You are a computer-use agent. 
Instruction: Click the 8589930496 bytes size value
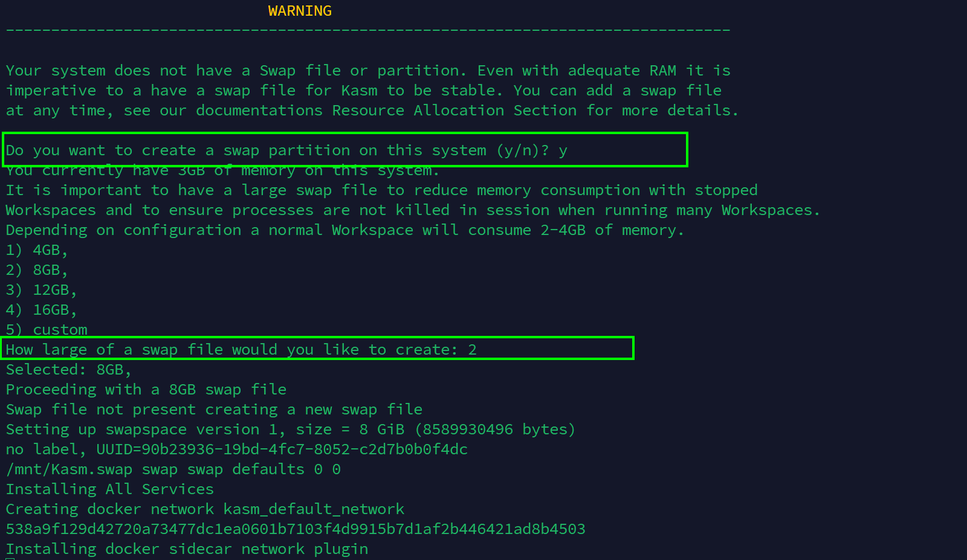click(467, 430)
